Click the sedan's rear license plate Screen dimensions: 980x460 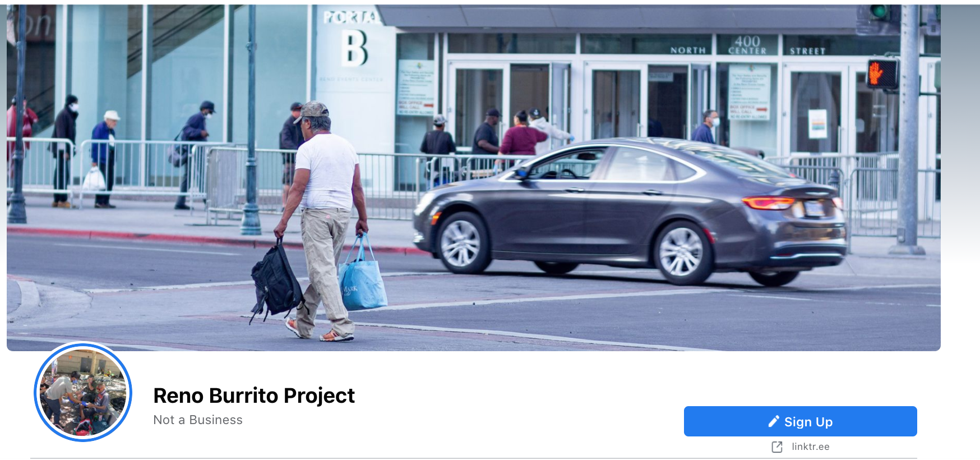815,209
